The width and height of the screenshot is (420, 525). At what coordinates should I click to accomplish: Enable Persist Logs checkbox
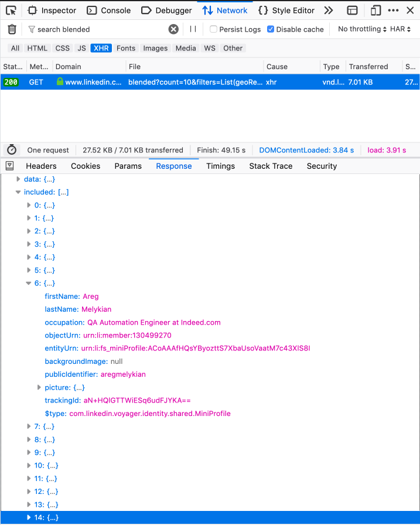coord(213,29)
